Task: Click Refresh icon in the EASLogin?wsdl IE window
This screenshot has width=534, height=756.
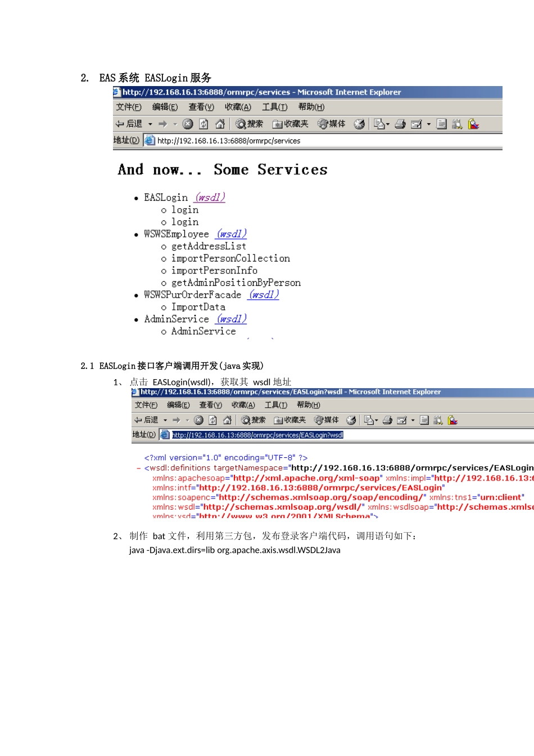Action: point(213,420)
